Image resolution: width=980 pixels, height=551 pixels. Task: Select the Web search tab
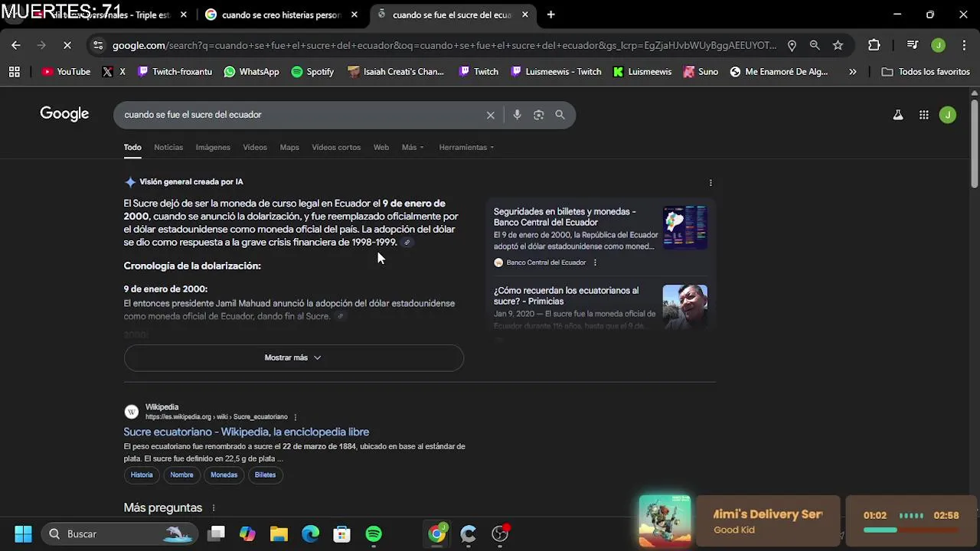point(381,147)
